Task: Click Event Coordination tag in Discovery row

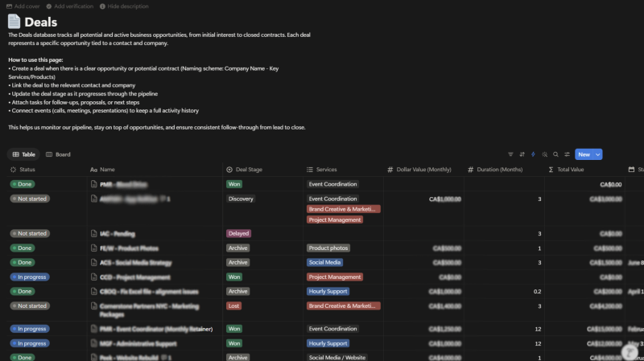Action: 332,199
